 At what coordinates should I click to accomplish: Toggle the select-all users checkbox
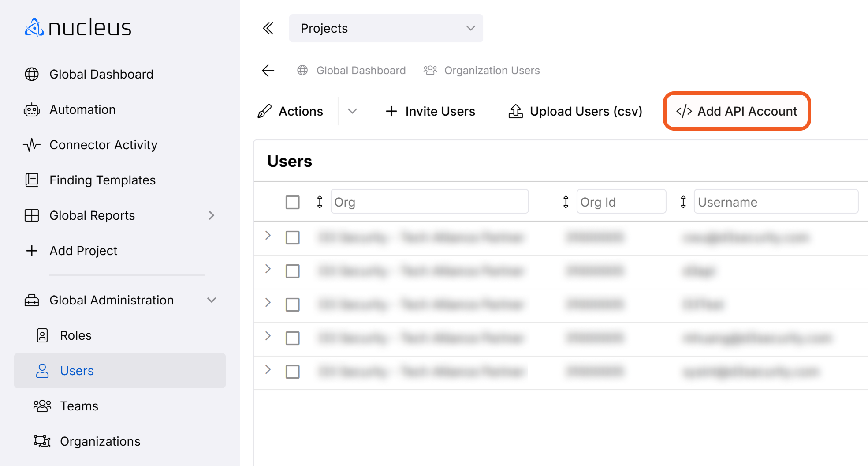tap(292, 202)
